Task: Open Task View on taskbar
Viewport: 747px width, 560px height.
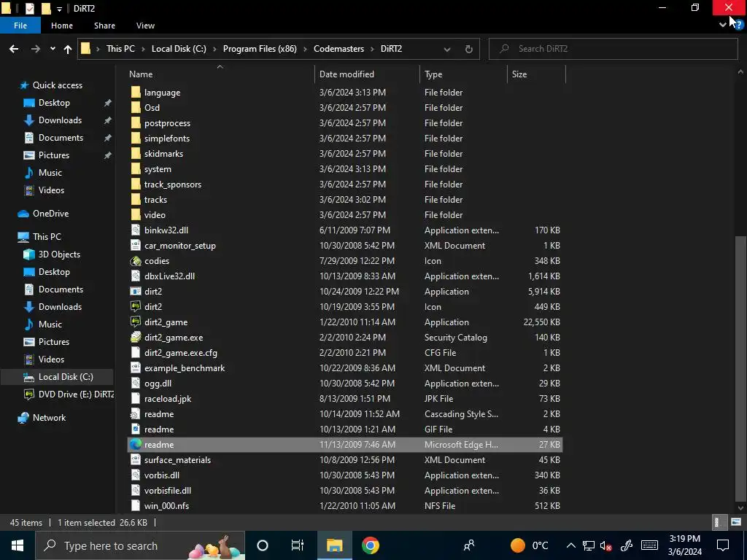Action: click(x=298, y=545)
